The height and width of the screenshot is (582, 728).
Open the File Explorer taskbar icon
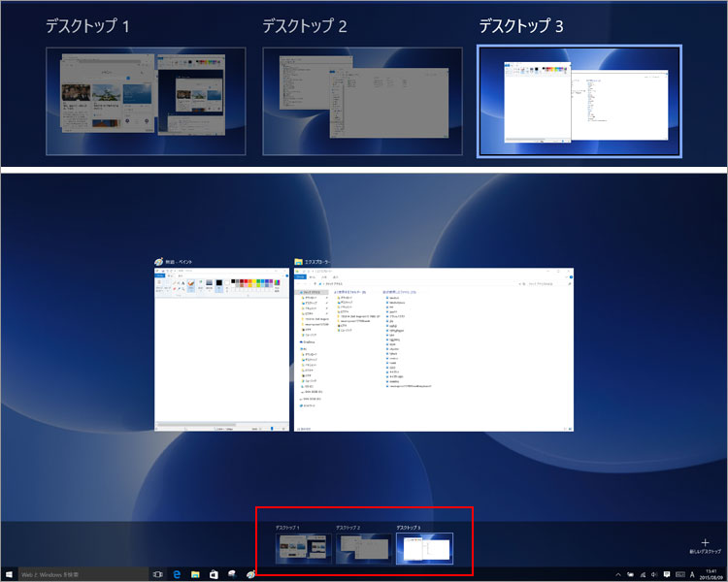[x=195, y=574]
